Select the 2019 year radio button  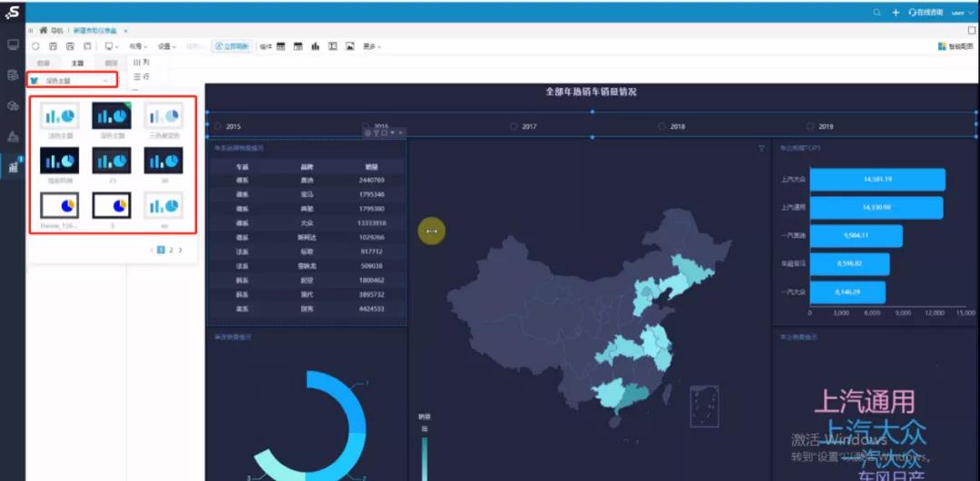[x=810, y=126]
